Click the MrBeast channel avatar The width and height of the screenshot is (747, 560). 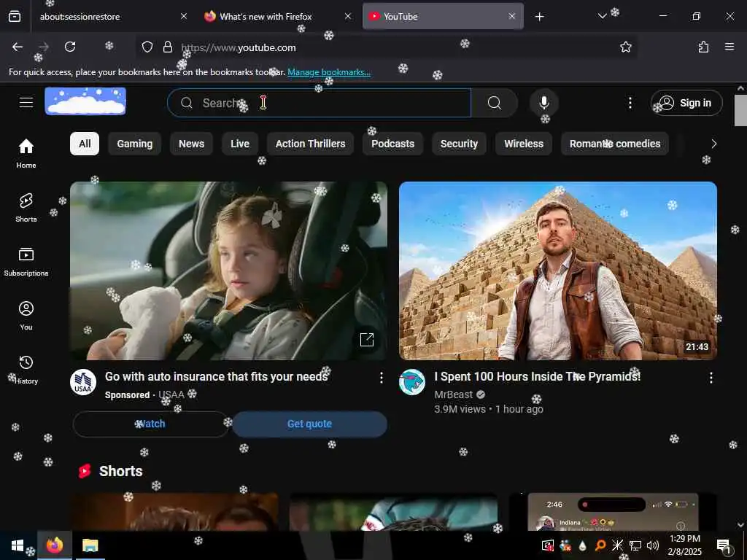[412, 382]
